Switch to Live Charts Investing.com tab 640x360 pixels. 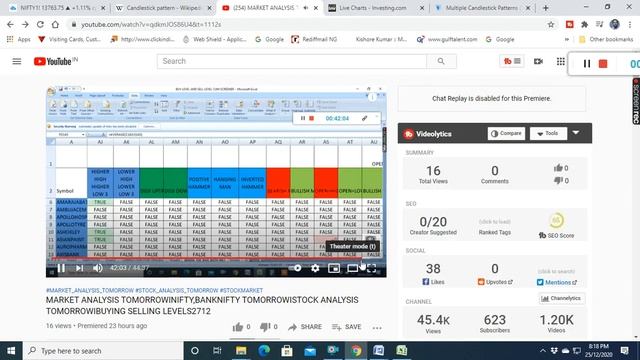pos(376,8)
